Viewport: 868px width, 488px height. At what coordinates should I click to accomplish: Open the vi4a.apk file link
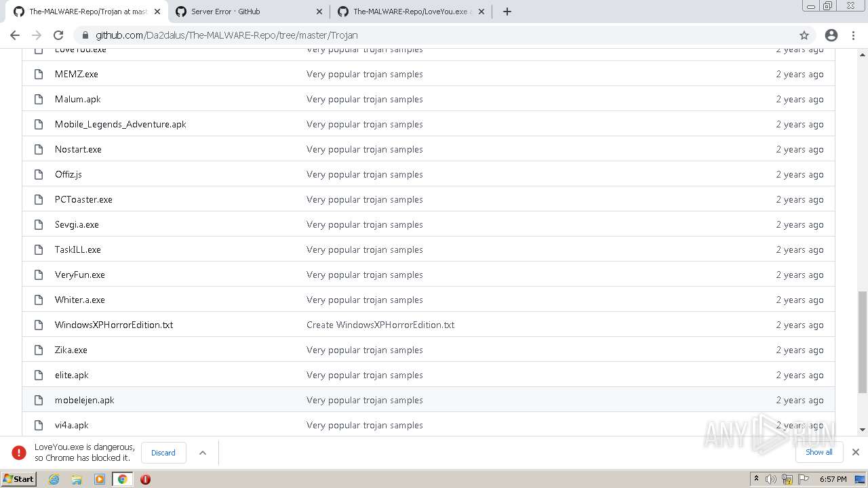tap(72, 425)
